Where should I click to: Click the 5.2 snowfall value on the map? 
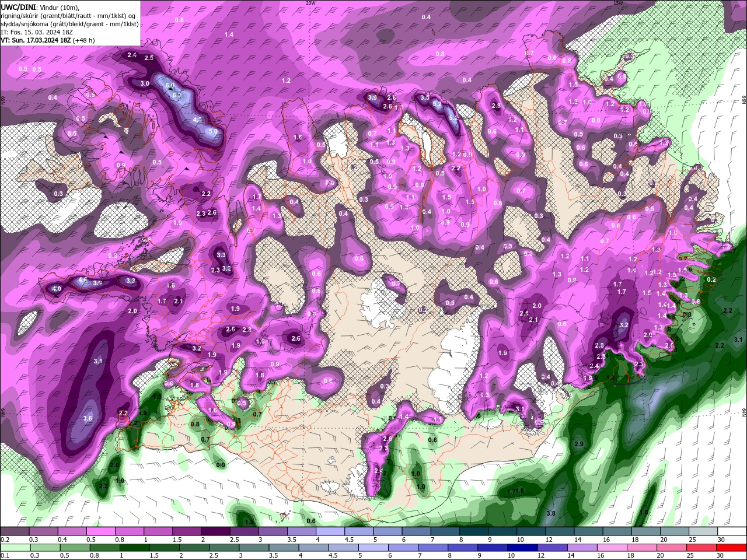(437, 103)
